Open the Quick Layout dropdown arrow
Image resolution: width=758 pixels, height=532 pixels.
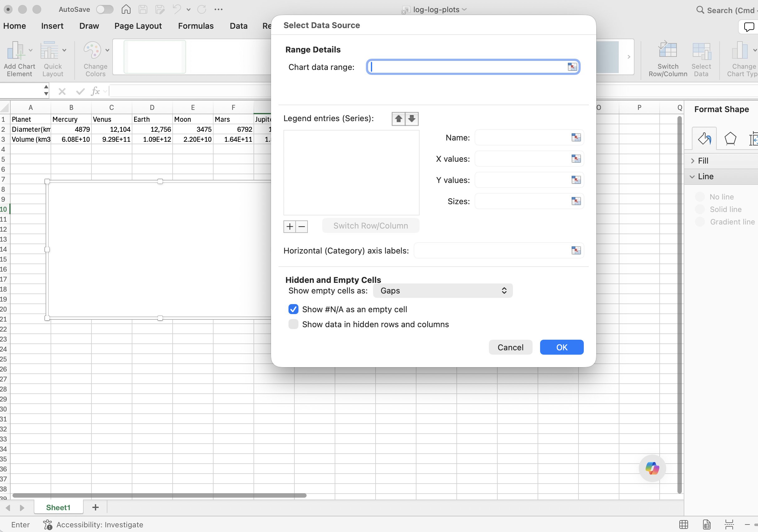pos(64,50)
